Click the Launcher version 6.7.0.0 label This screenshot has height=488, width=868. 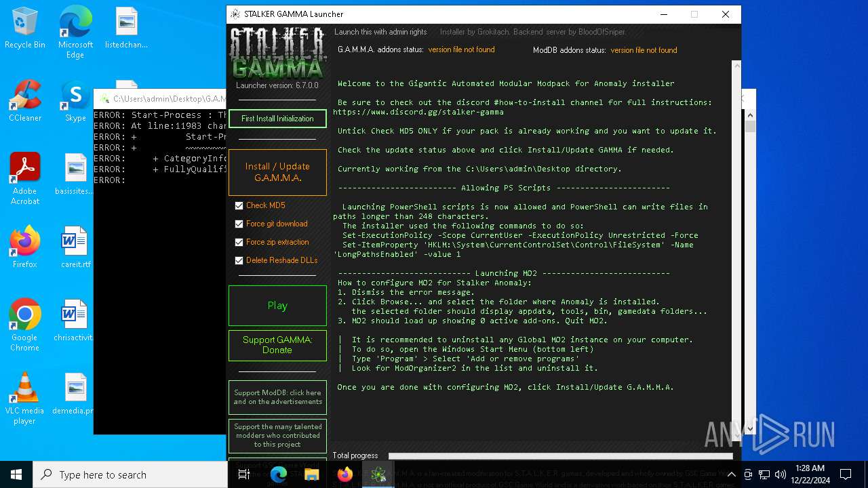pos(277,85)
